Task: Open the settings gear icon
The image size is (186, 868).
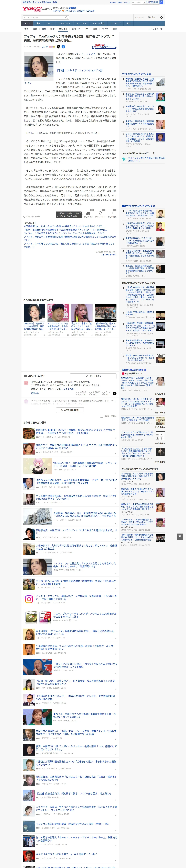Action: pyautogui.click(x=161, y=17)
